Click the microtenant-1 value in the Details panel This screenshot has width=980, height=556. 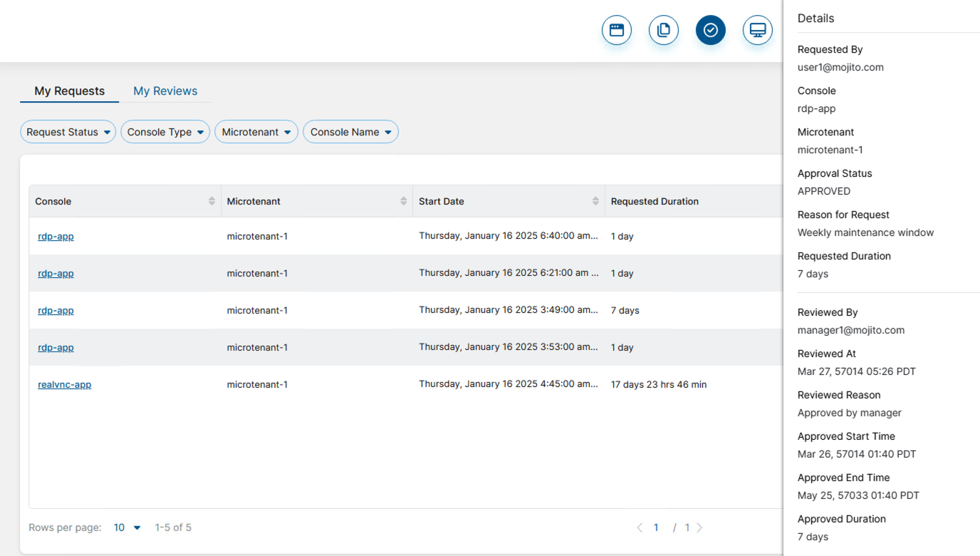830,150
